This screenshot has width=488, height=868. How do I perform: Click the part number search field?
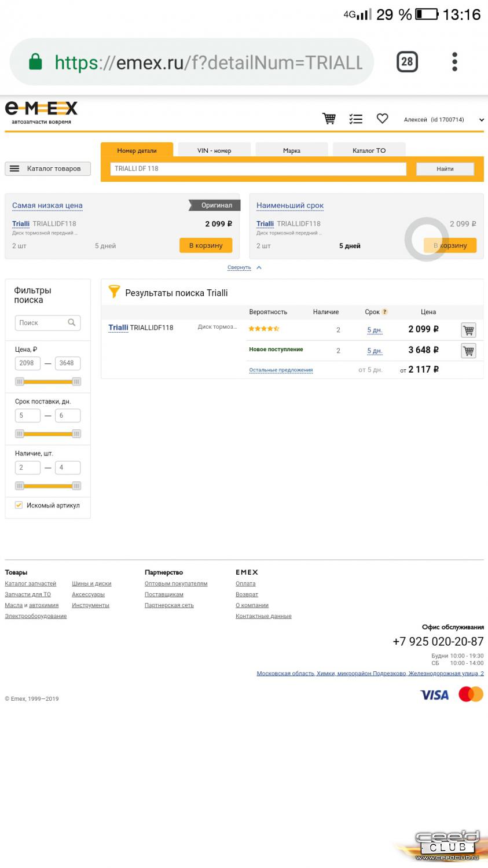pos(258,168)
